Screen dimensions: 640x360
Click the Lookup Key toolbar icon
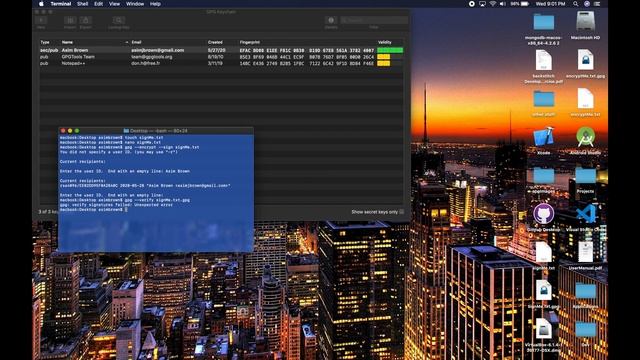(x=119, y=20)
